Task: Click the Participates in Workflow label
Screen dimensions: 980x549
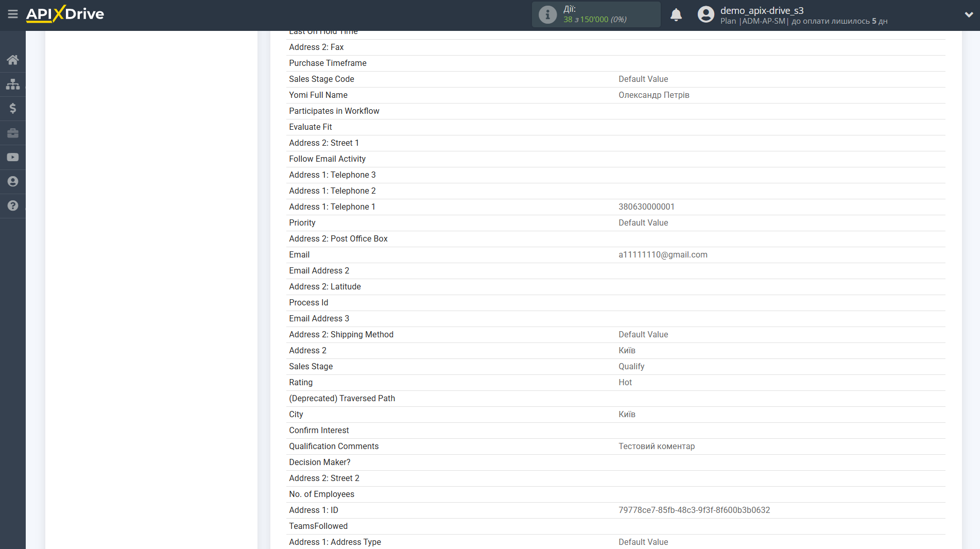Action: click(334, 111)
